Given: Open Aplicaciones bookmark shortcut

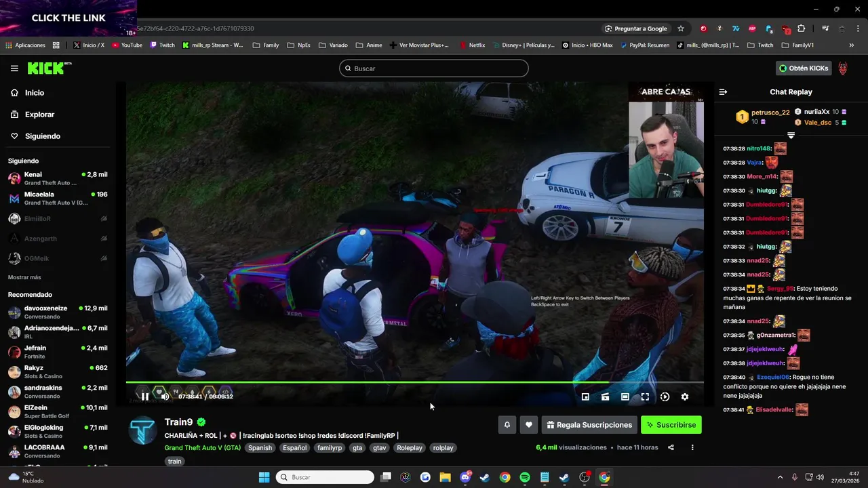Looking at the screenshot, I should [25, 45].
